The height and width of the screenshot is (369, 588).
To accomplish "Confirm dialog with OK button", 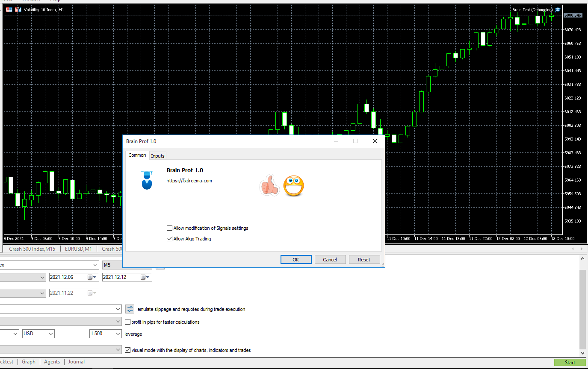I will pyautogui.click(x=296, y=259).
